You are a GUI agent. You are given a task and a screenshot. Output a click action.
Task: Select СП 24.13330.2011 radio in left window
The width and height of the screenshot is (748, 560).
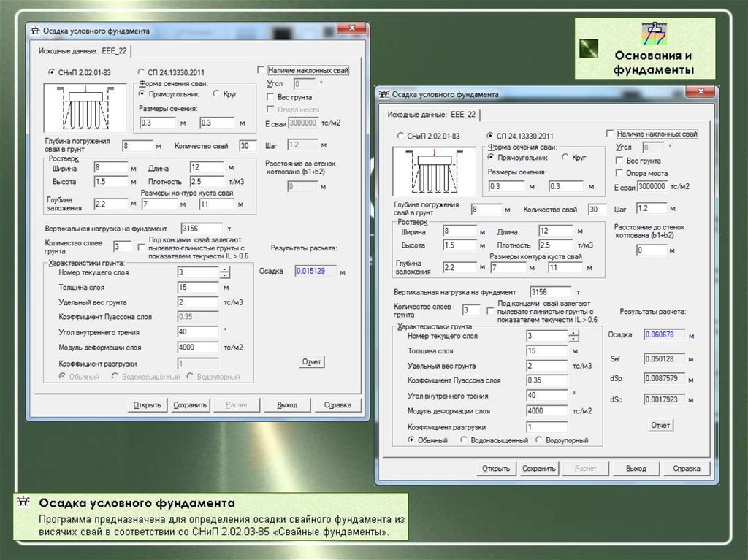[141, 72]
